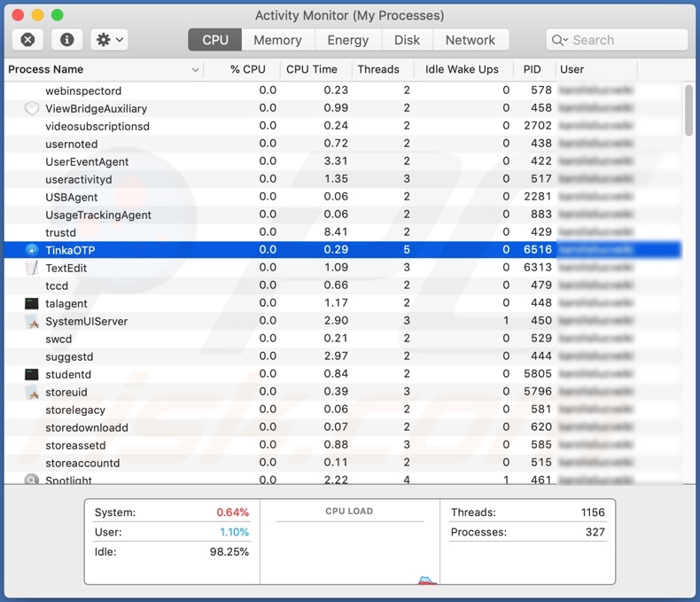Select the Network tab
This screenshot has width=700, height=602.
(x=470, y=40)
